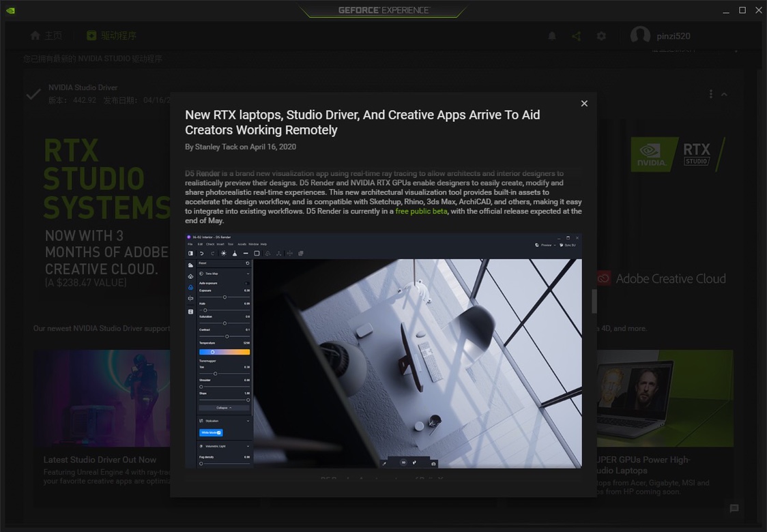Open the send feedback chat icon
The width and height of the screenshot is (767, 532).
point(734,509)
